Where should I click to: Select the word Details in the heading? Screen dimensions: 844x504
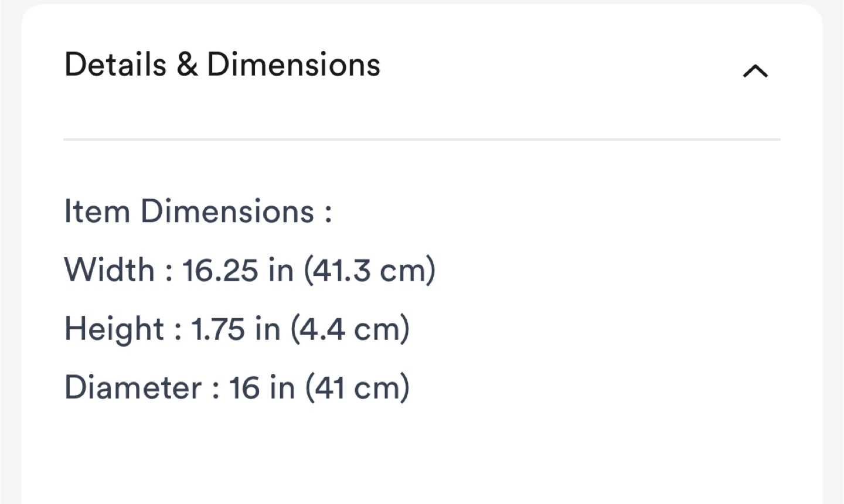click(x=115, y=64)
